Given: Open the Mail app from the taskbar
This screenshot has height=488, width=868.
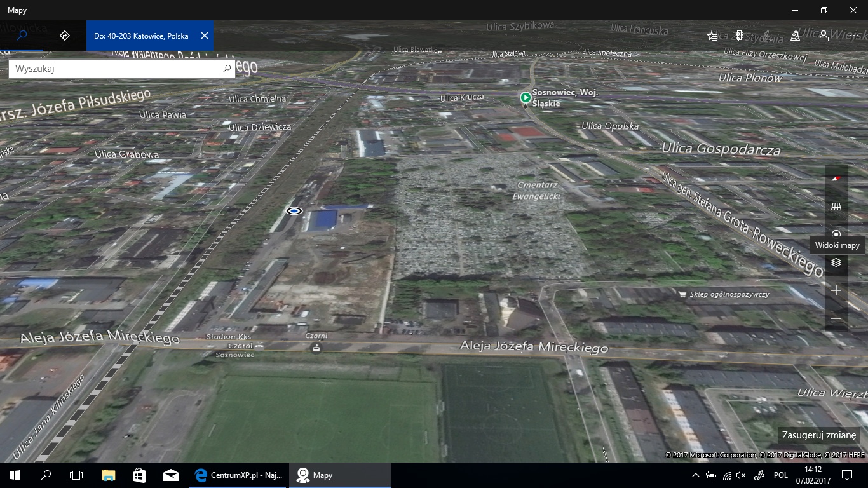Looking at the screenshot, I should pyautogui.click(x=170, y=475).
